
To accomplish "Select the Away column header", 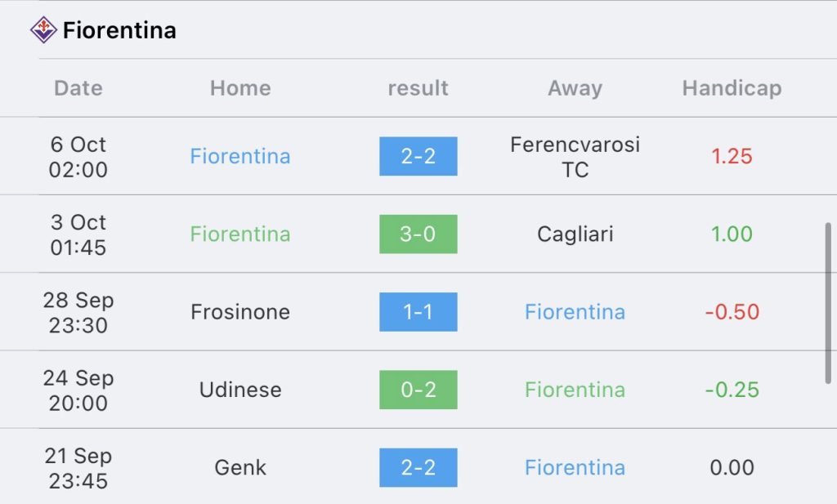I will click(575, 88).
